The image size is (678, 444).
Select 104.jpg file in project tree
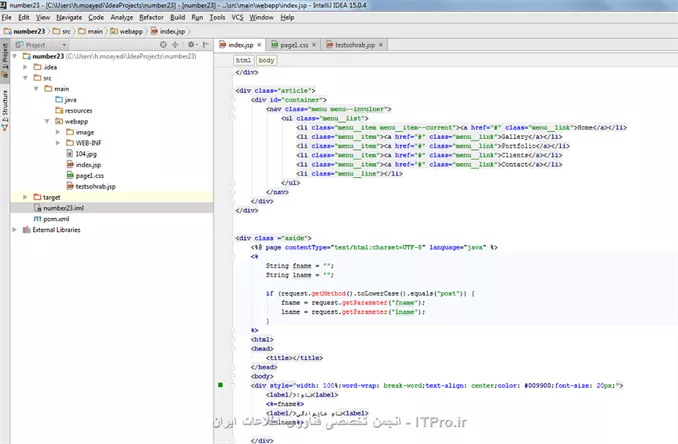81,153
